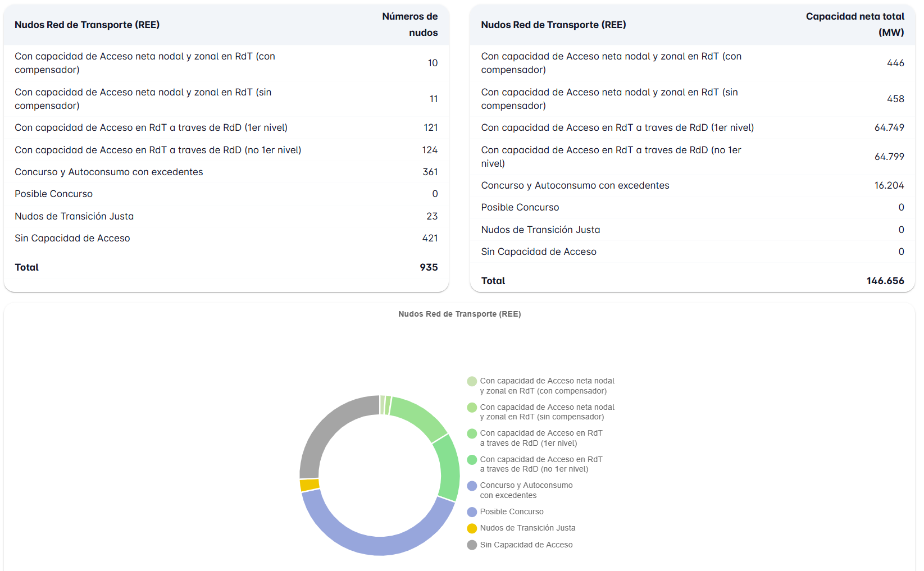Toggle the Sin Capacidad de Acceso legend label
924x571 pixels.
(526, 545)
